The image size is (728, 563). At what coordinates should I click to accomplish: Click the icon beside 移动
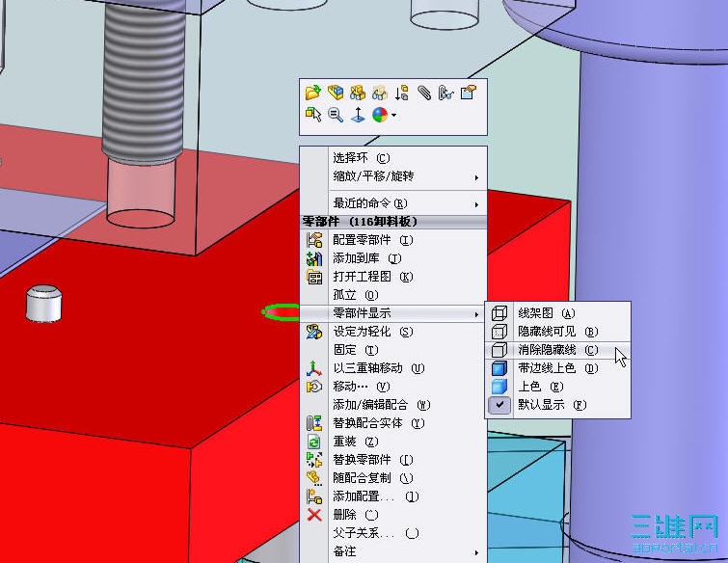314,387
